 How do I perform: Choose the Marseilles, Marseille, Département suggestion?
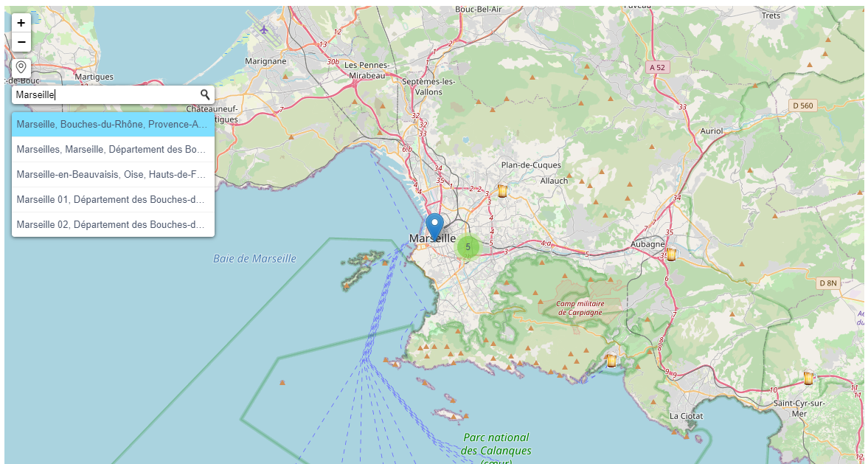tap(113, 150)
